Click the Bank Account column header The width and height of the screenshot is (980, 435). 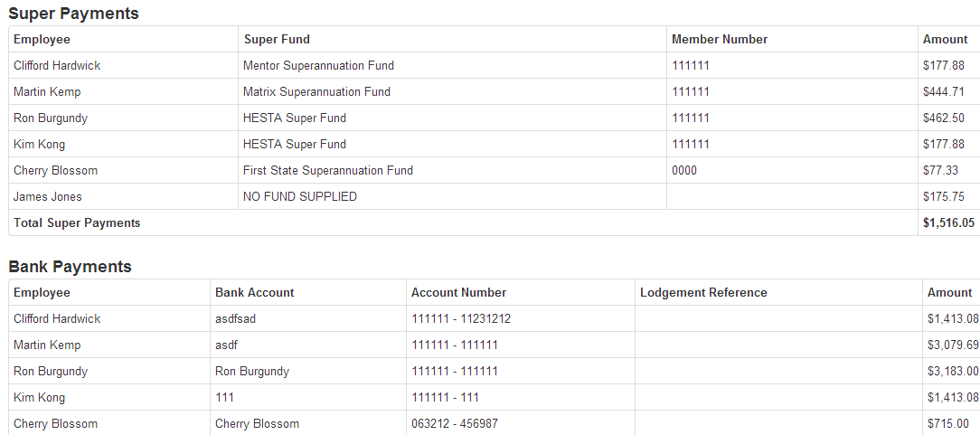[x=254, y=293]
